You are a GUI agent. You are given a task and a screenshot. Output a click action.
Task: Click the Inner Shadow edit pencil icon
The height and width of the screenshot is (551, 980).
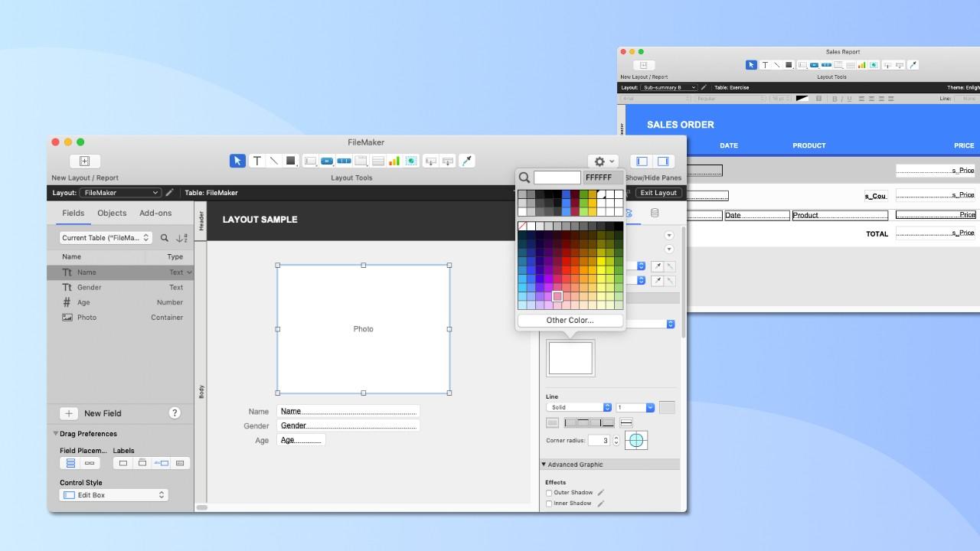601,504
